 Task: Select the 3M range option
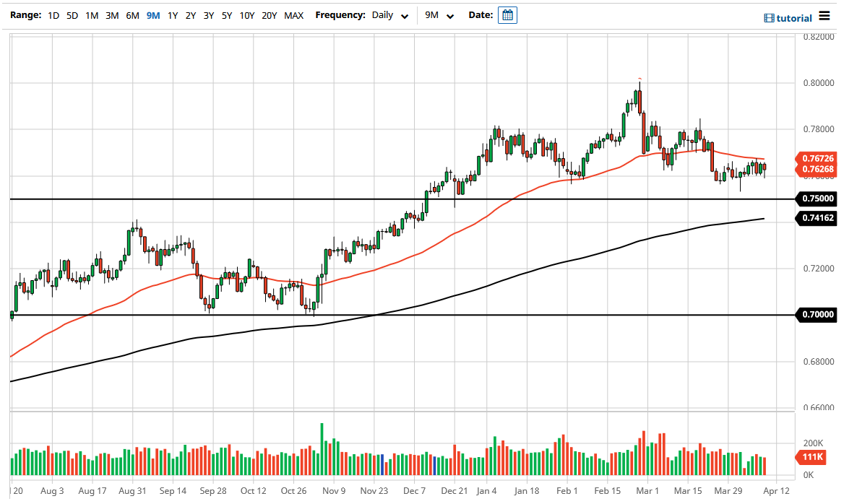coord(111,14)
